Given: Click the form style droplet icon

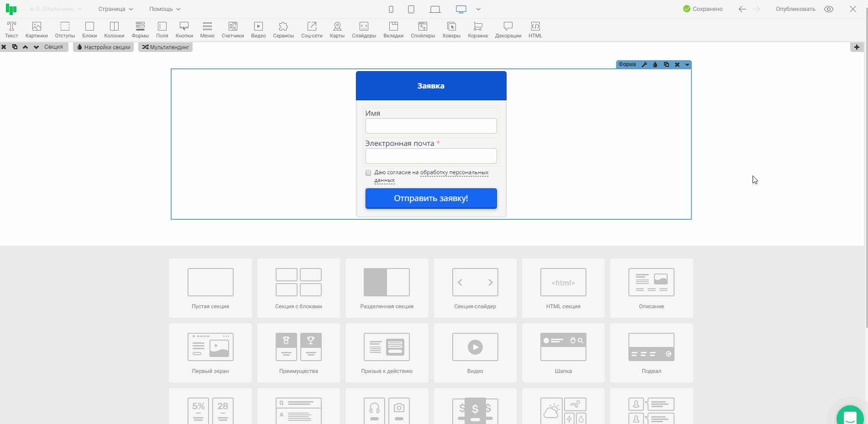Looking at the screenshot, I should 655,65.
